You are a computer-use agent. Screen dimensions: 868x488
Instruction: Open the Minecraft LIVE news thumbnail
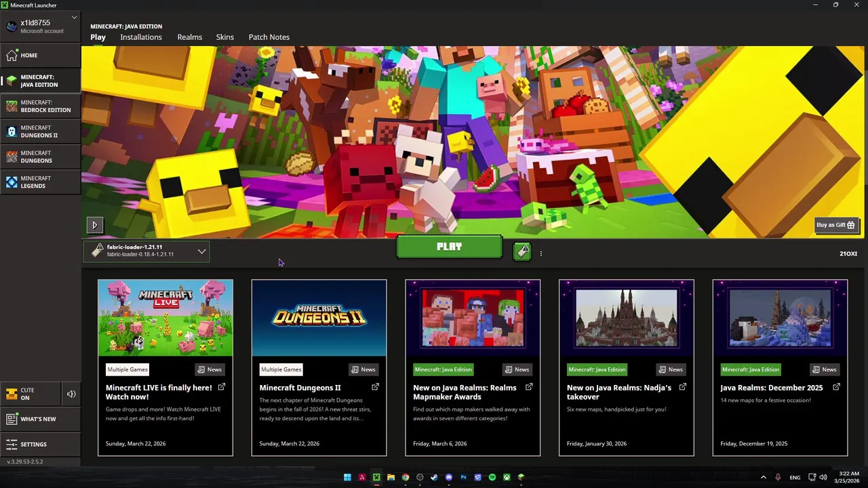pyautogui.click(x=165, y=318)
